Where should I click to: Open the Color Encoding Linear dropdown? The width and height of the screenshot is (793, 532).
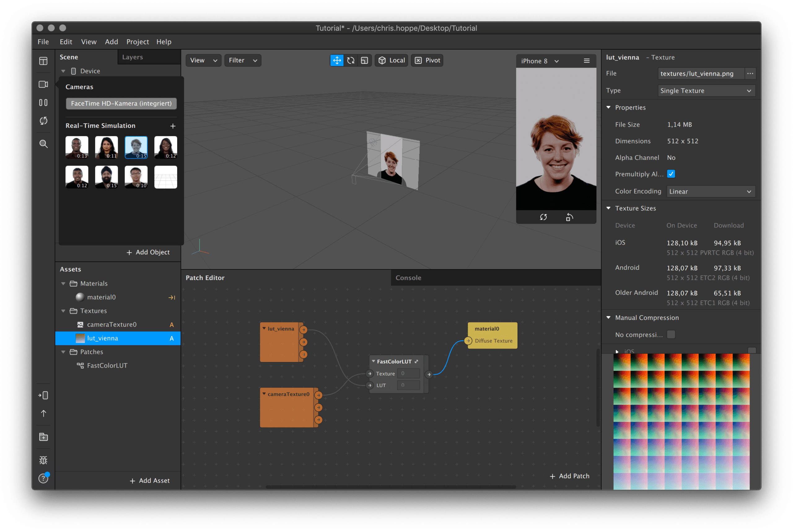[711, 191]
